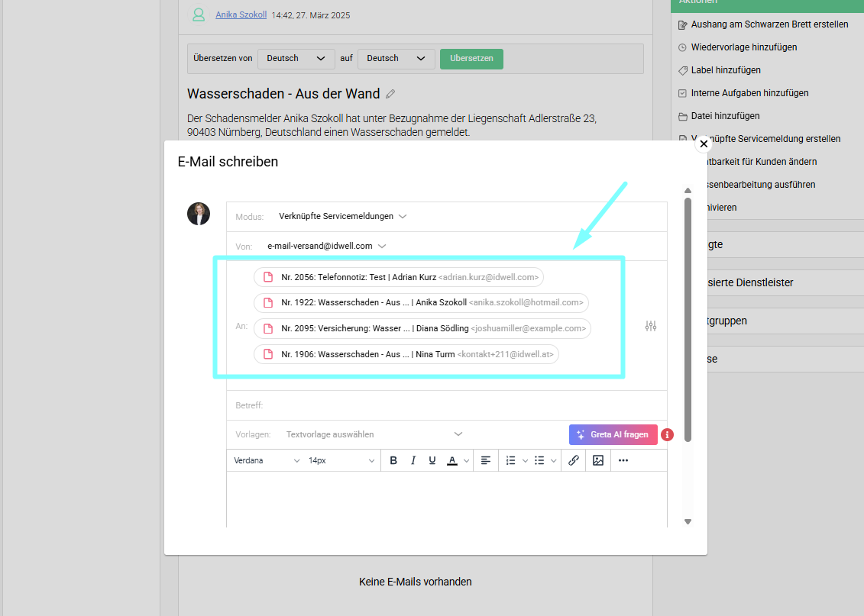Open Anika Szokoll profile link
This screenshot has height=616, width=864.
(x=241, y=15)
